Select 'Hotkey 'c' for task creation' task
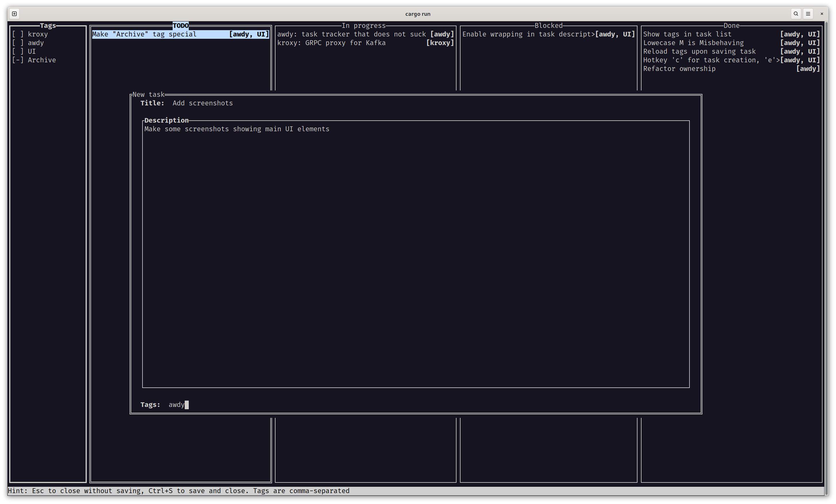Viewport: 836px width, 504px height. [731, 60]
